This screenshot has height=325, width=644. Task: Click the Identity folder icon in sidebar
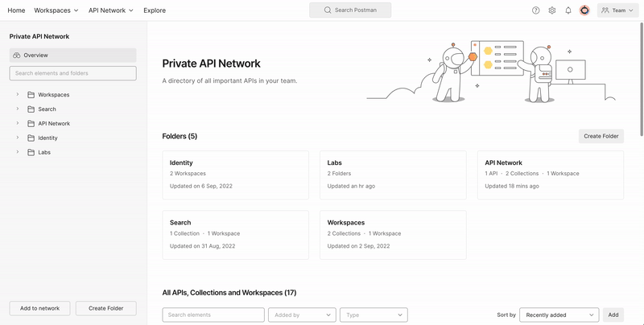[31, 138]
